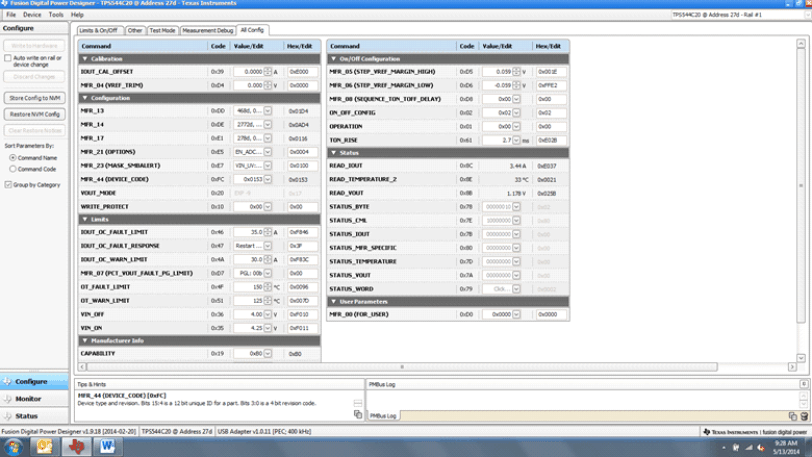
Task: Switch to the Other tab
Action: click(x=135, y=31)
